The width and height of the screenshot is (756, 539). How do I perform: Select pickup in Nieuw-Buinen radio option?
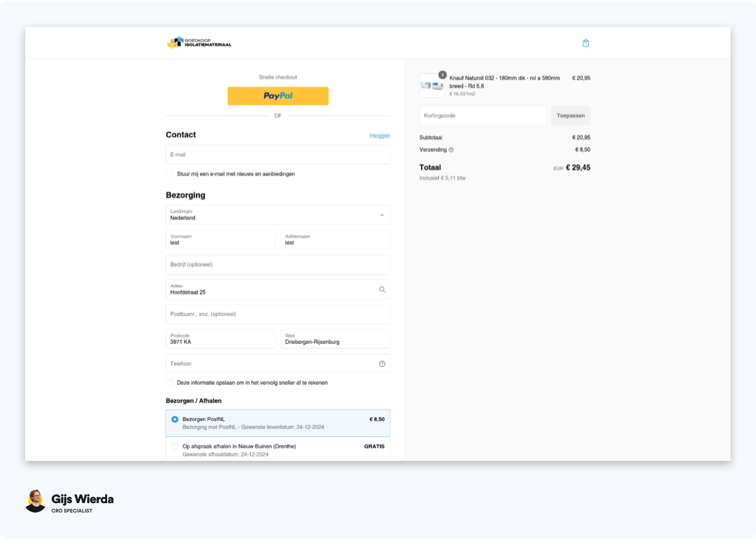tap(175, 446)
